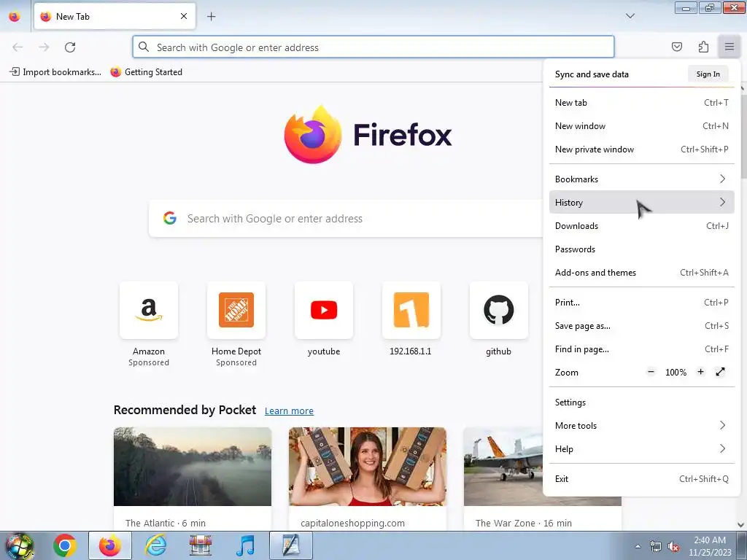This screenshot has width=747, height=560.
Task: Open Passwords from the menu
Action: point(641,249)
